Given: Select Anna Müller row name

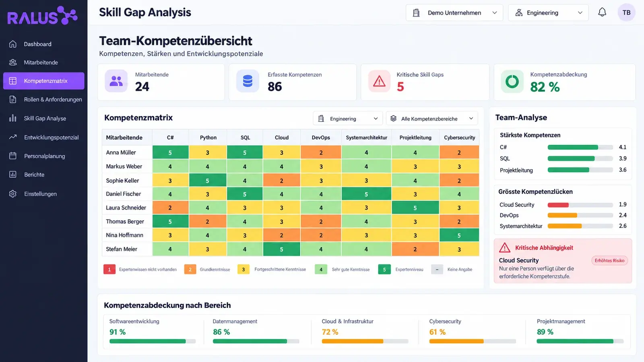Looking at the screenshot, I should (121, 152).
